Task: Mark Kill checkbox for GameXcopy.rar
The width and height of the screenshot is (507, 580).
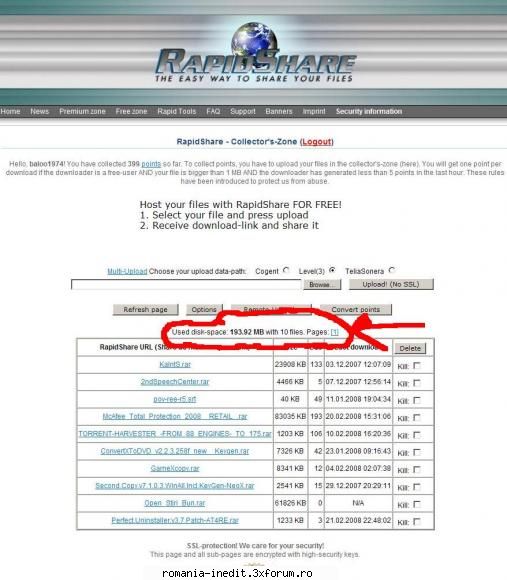Action: (417, 470)
